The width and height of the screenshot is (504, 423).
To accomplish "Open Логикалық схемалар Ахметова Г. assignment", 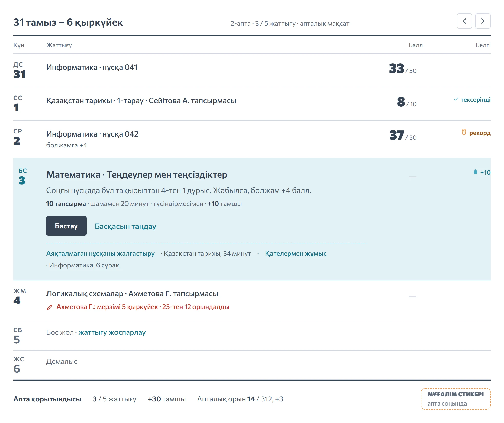I will [252, 301].
